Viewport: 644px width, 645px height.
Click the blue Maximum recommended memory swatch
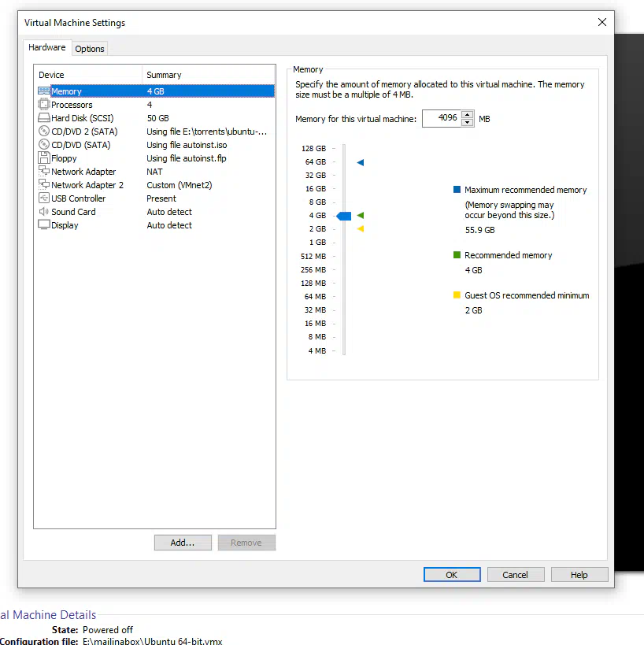(457, 190)
